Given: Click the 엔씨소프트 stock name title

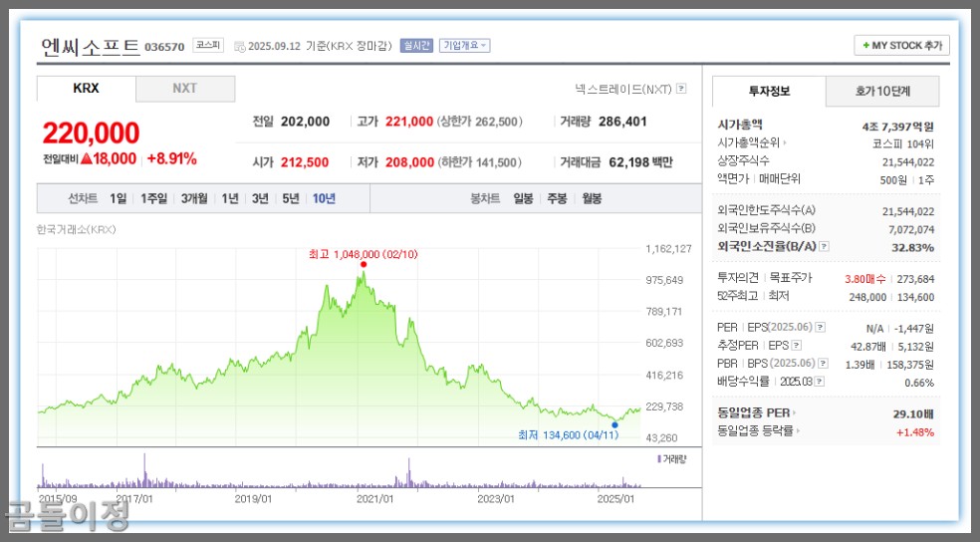Looking at the screenshot, I should pyautogui.click(x=91, y=47).
